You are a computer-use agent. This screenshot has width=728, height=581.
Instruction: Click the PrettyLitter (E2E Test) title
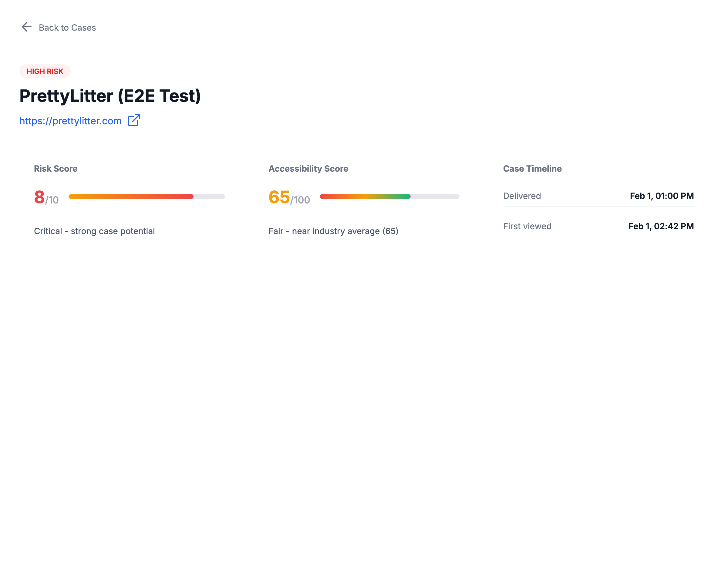tap(110, 96)
